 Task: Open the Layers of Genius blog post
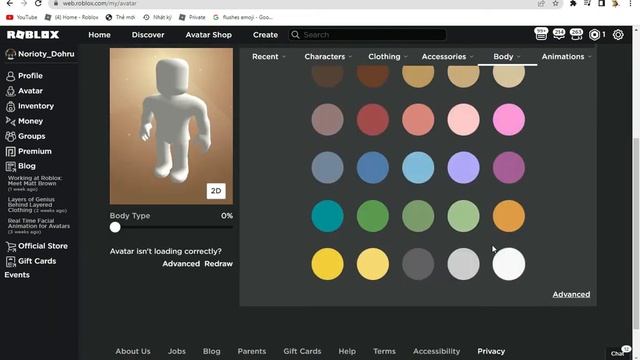[x=37, y=205]
